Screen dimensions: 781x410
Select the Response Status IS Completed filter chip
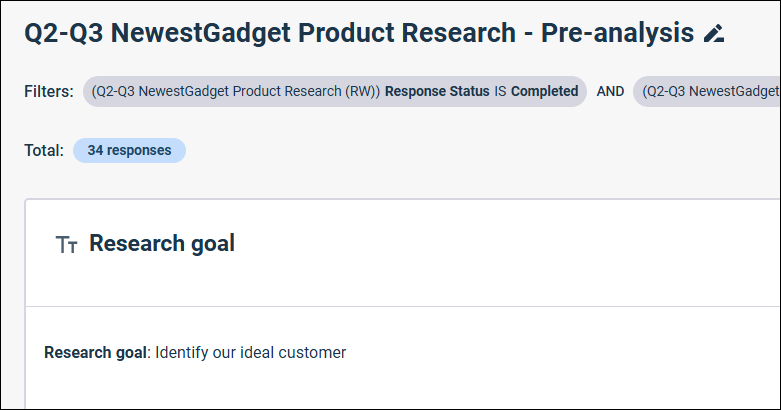(335, 92)
